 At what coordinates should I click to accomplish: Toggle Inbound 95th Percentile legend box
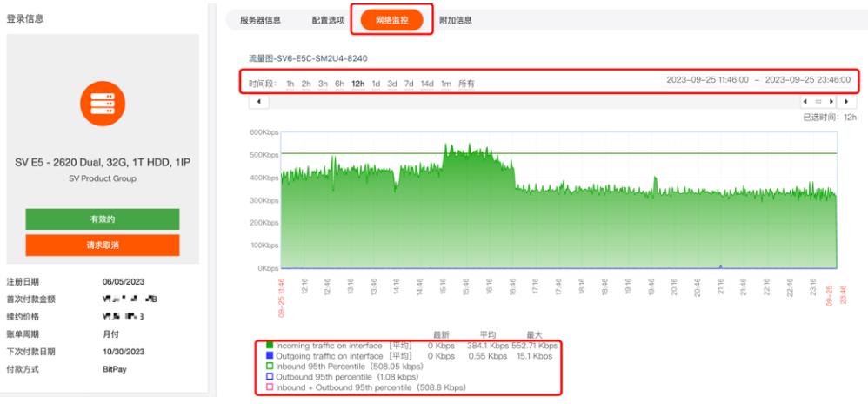tap(270, 367)
